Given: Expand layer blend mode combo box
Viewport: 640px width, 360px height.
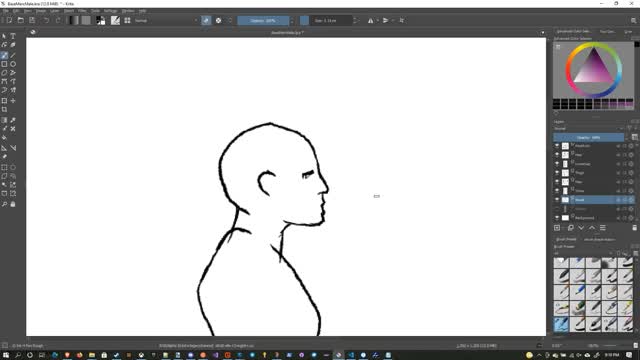Looking at the screenshot, I should (x=589, y=129).
